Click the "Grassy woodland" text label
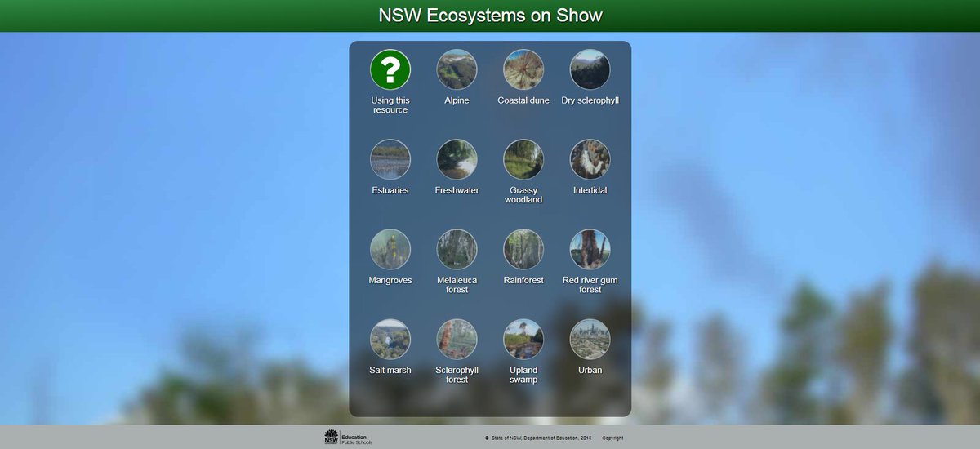This screenshot has width=980, height=449. coord(523,195)
